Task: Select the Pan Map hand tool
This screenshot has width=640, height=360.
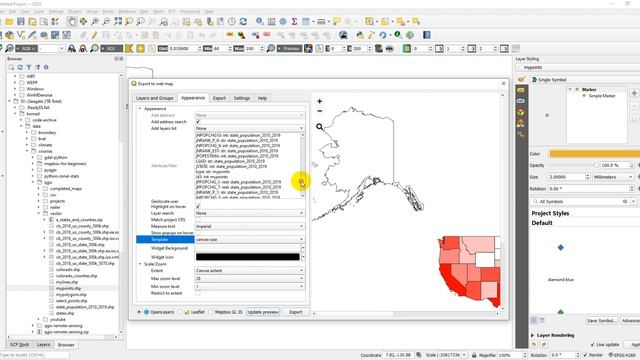Action: point(72,22)
